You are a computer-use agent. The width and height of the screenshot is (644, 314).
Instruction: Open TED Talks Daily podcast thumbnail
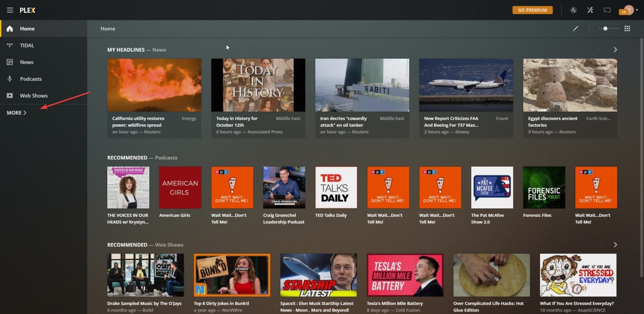point(336,188)
